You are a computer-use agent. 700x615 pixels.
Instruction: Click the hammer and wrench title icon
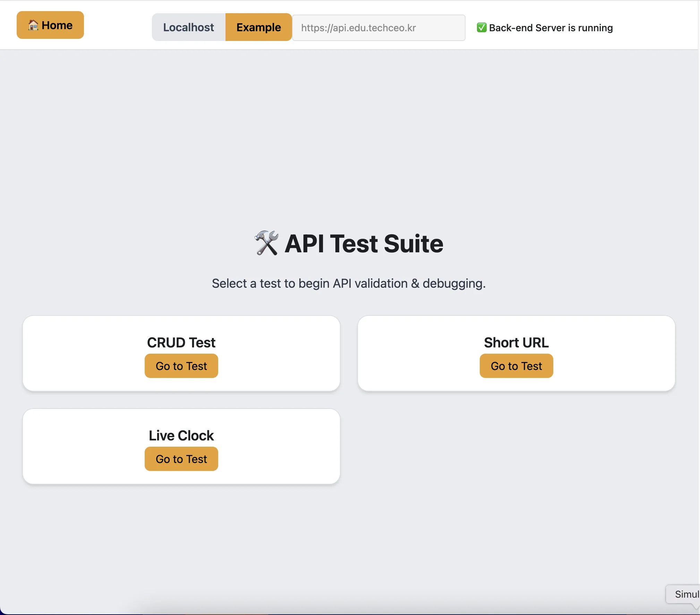pos(266,243)
